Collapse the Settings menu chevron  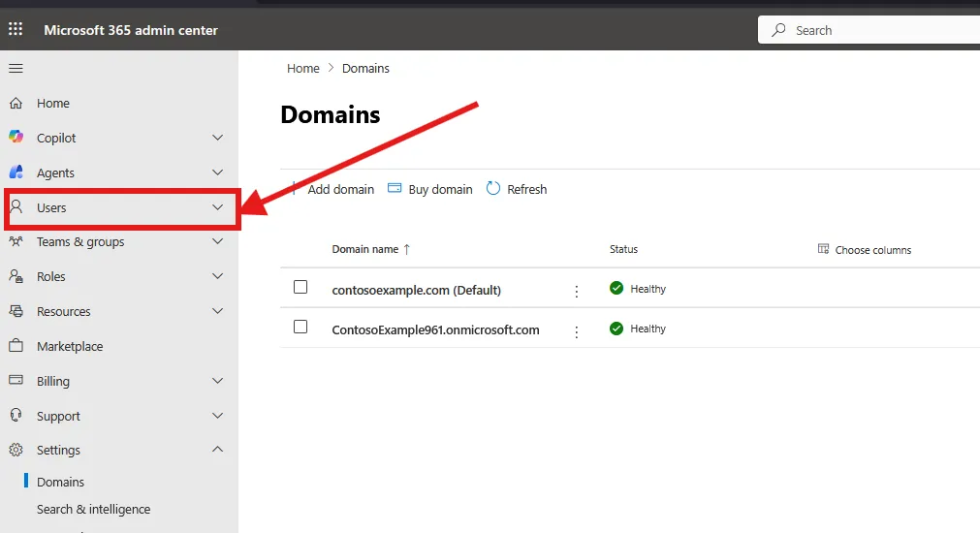point(217,450)
